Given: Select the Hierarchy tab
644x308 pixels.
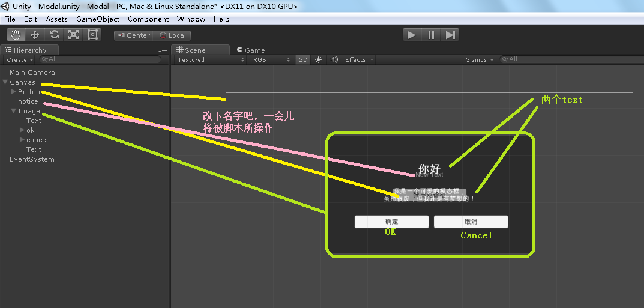Looking at the screenshot, I should pyautogui.click(x=29, y=50).
